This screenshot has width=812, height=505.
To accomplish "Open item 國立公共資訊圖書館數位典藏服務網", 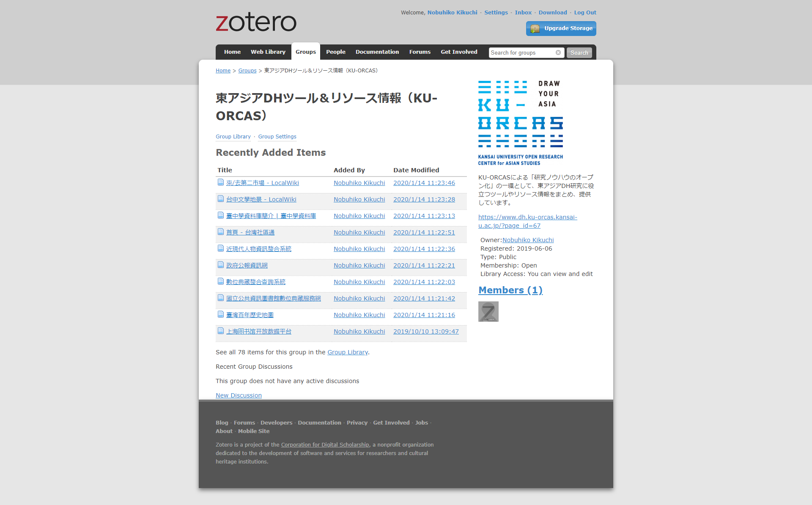I will [273, 298].
